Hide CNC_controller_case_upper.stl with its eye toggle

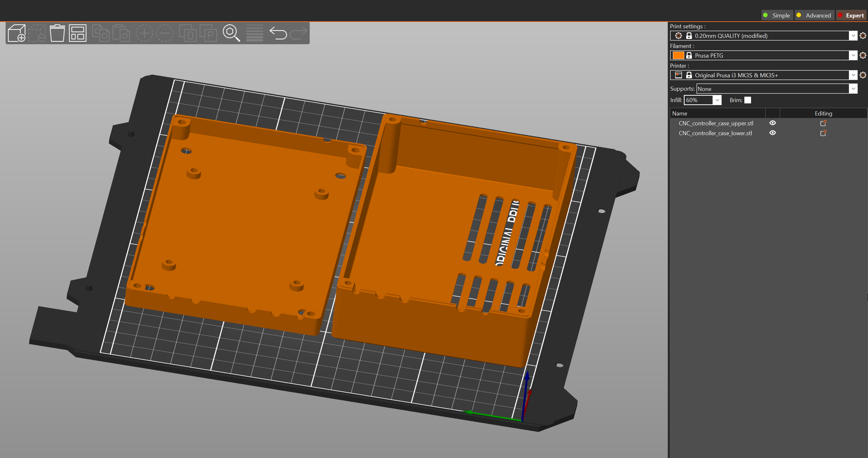click(x=773, y=123)
